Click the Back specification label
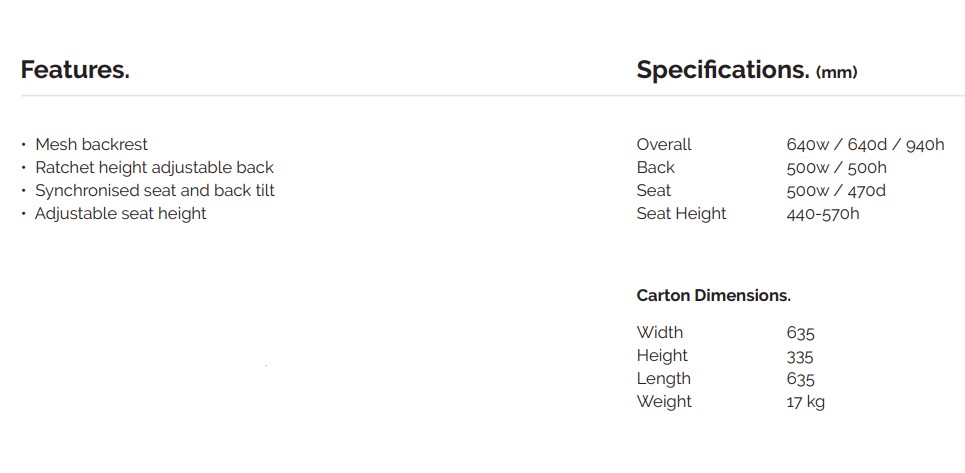 (x=656, y=167)
